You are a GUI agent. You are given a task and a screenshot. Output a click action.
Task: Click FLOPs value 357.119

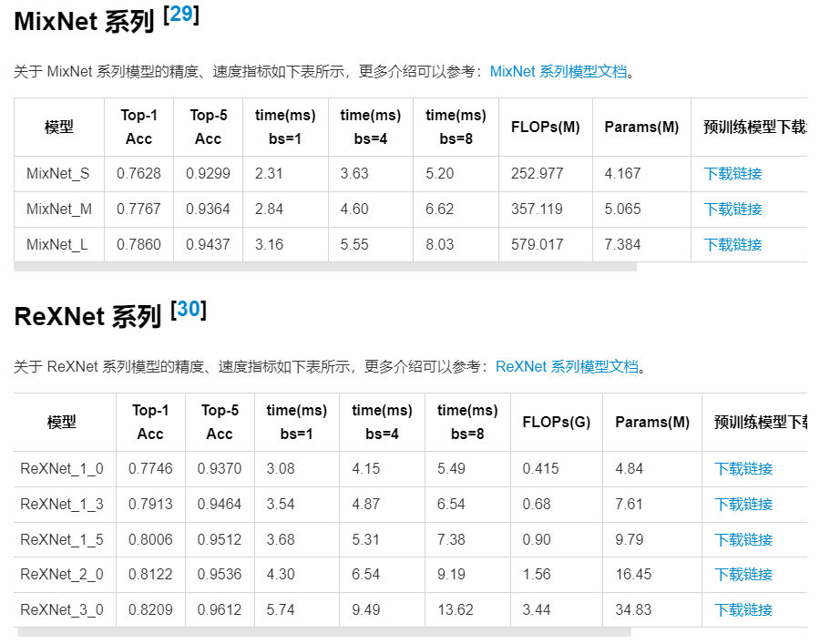[x=537, y=209]
